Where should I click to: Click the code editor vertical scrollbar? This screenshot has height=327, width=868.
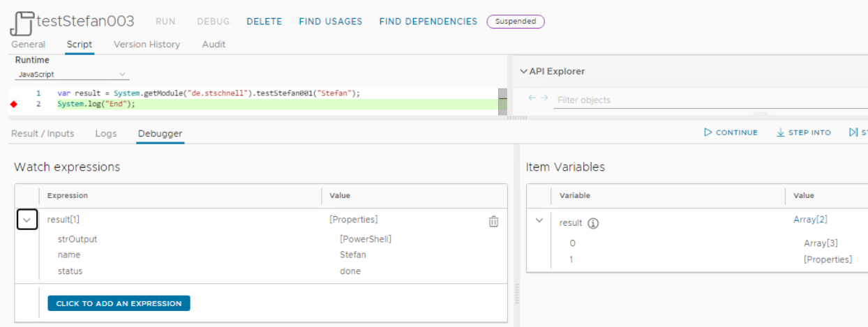click(502, 100)
